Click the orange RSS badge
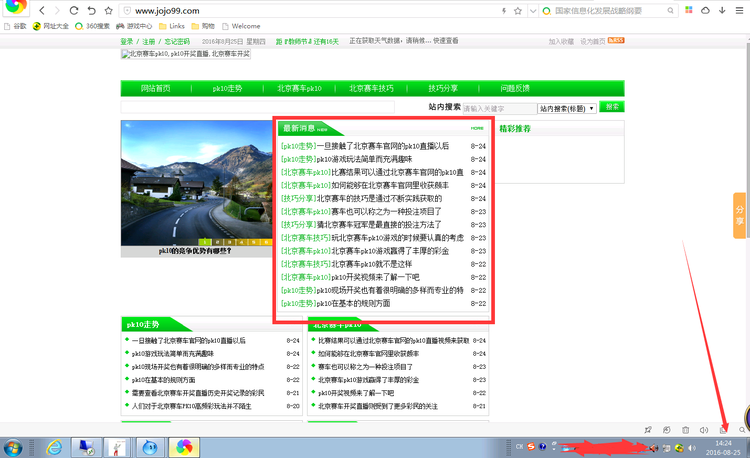 616,41
